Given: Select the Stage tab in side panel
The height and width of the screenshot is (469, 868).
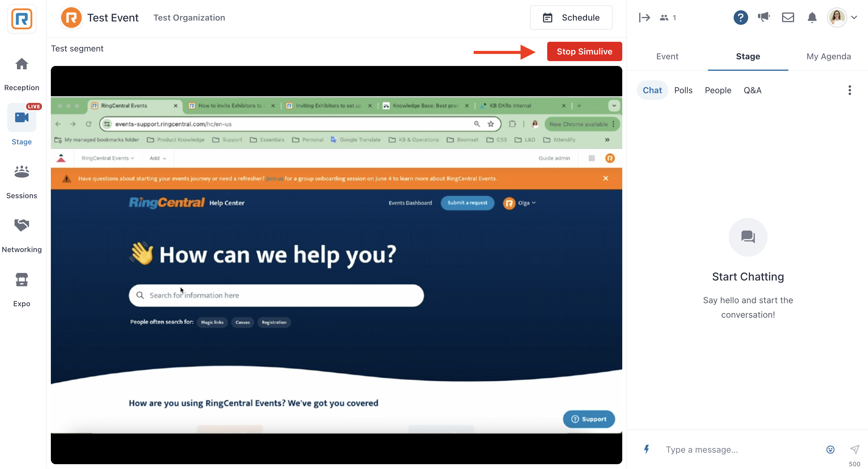Looking at the screenshot, I should point(748,56).
